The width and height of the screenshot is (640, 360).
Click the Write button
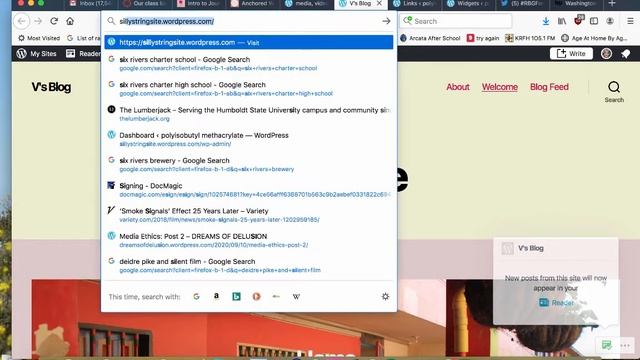[571, 53]
